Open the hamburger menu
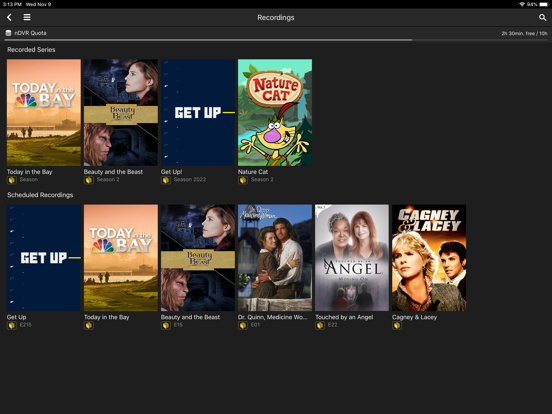Screen dimensions: 552x414 [27, 17]
